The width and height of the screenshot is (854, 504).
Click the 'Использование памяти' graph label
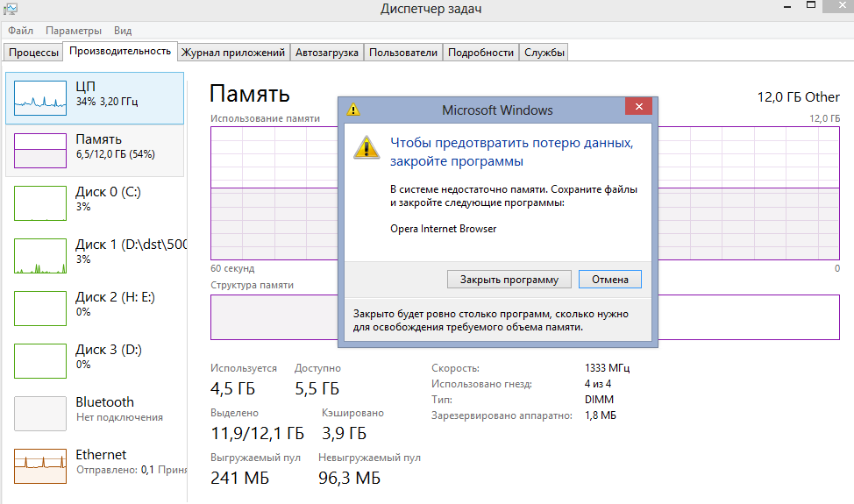266,118
